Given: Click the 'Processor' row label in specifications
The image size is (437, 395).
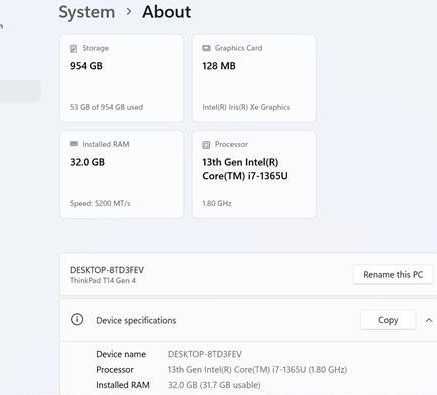Looking at the screenshot, I should pos(115,370).
